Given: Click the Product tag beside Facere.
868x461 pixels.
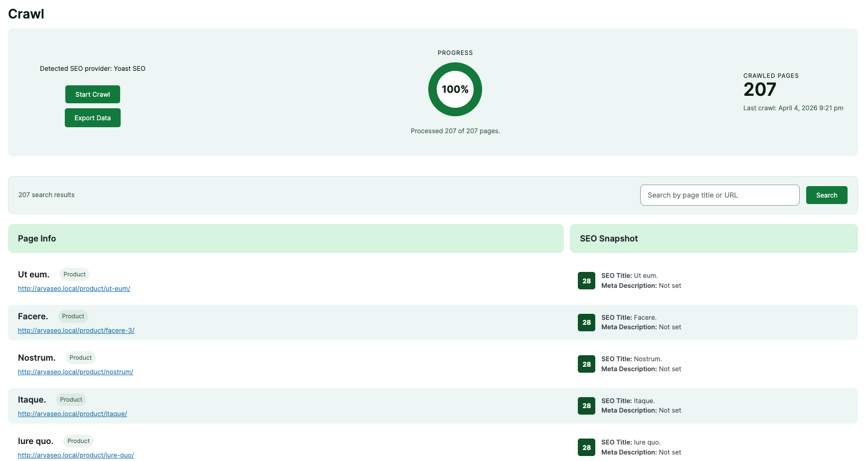Looking at the screenshot, I should tap(73, 316).
